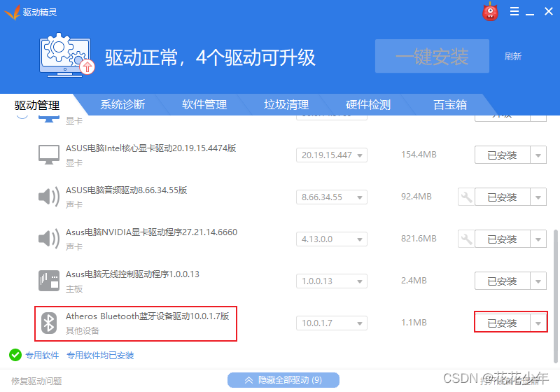Open version dropdown 4.13.0.0
This screenshot has height=392, width=560.
coord(331,239)
